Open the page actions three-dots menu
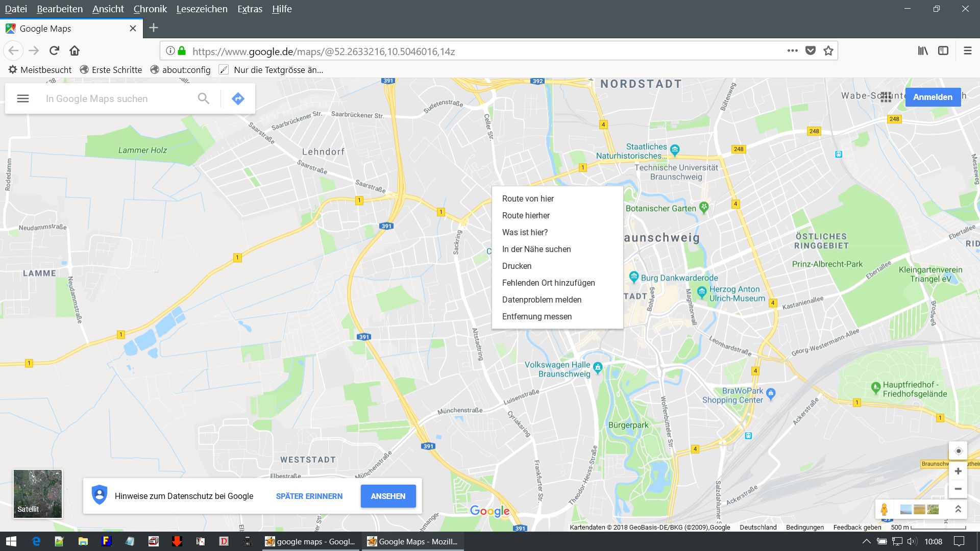980x551 pixels. (792, 51)
